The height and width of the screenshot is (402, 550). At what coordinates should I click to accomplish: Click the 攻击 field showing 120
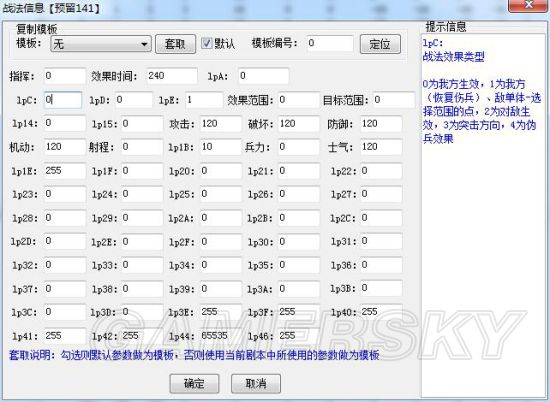[x=221, y=123]
